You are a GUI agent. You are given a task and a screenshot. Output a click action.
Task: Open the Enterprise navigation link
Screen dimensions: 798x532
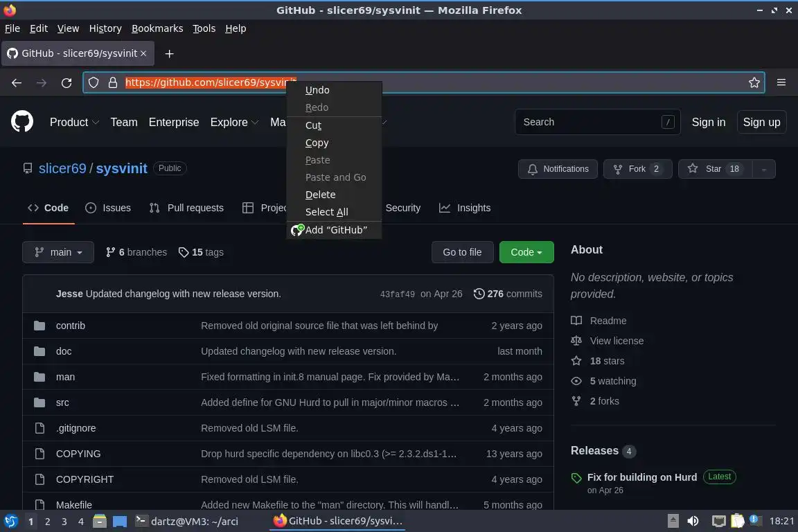click(174, 122)
